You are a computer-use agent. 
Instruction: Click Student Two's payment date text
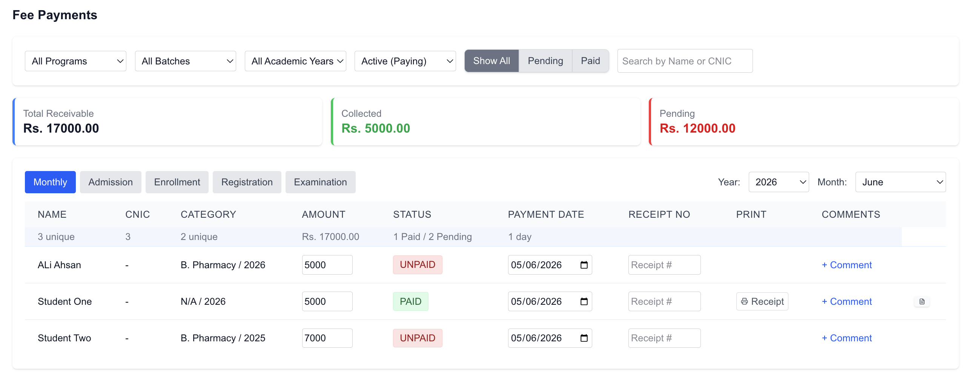click(536, 338)
